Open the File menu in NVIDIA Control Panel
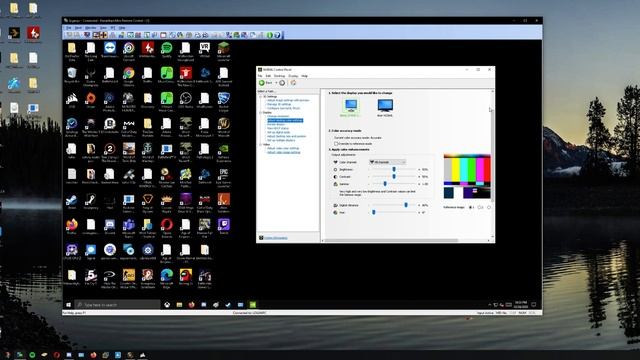This screenshot has height=360, width=640. [260, 76]
